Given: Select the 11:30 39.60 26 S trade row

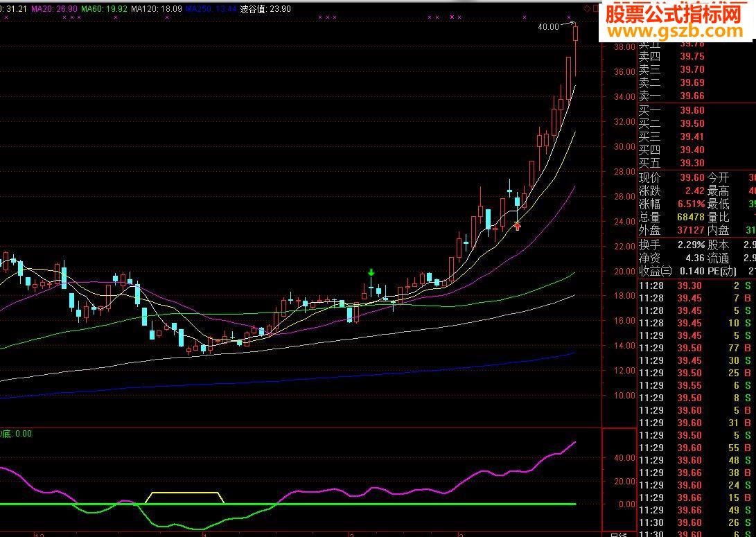Looking at the screenshot, I should coord(696,522).
